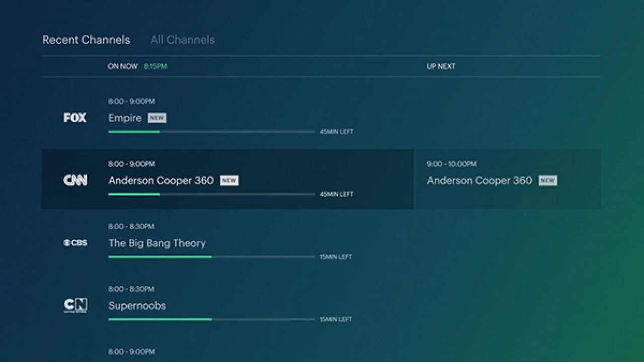Click the Anderson Cooper 360 progress bar
644x362 pixels.
[x=211, y=194]
